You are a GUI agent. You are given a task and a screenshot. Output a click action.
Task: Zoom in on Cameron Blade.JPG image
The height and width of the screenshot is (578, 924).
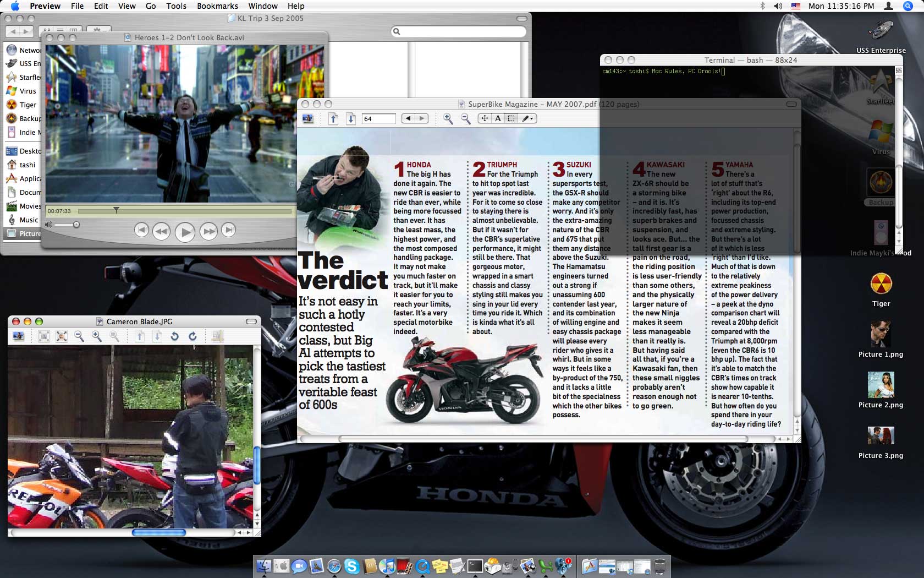point(97,336)
